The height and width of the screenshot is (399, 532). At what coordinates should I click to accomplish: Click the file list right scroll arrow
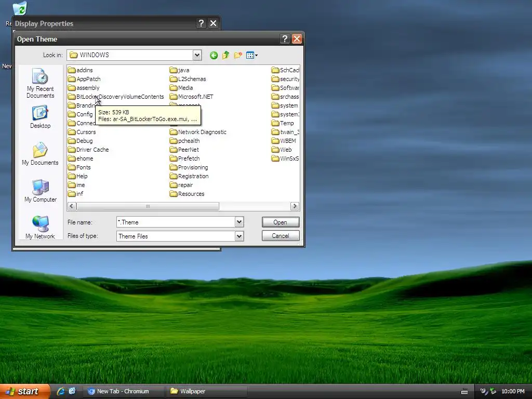(x=295, y=206)
